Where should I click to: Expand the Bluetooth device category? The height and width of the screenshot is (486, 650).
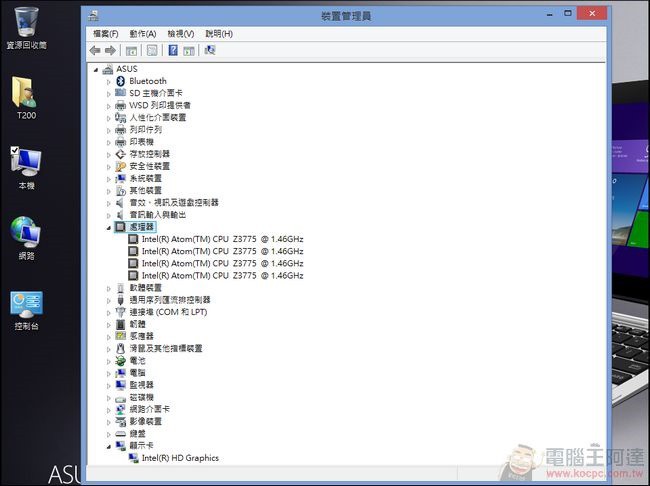tap(109, 81)
